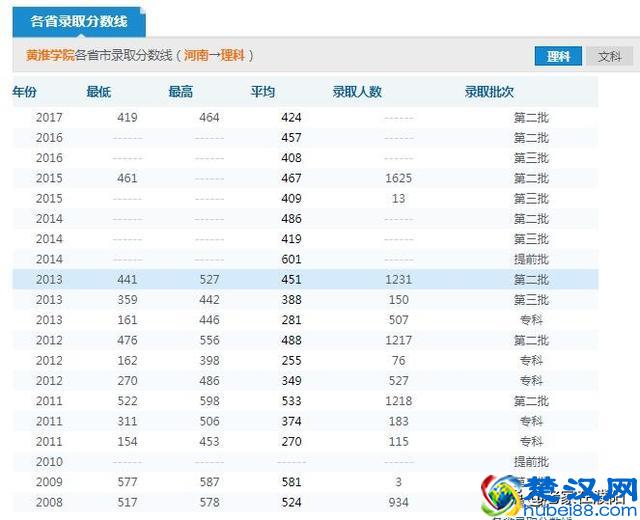Click average score 467
This screenshot has width=640, height=520.
click(291, 178)
